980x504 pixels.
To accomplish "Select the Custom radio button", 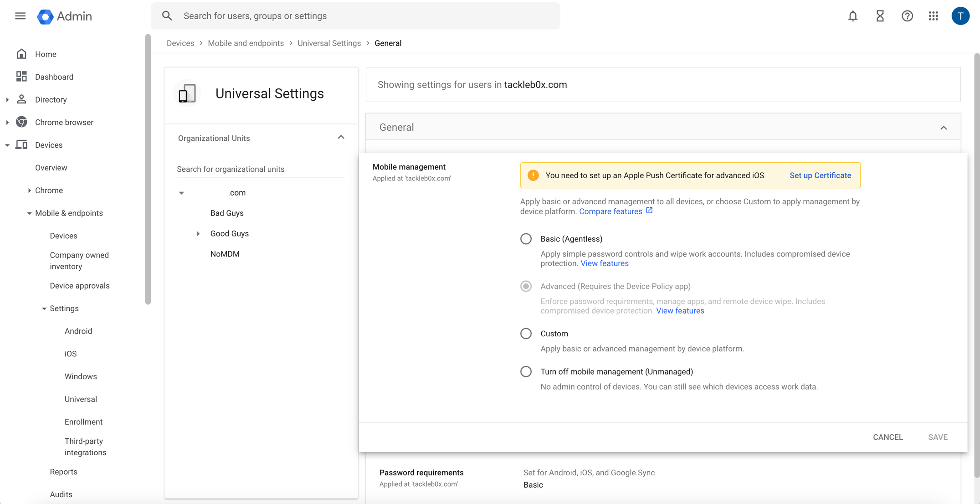I will [x=526, y=334].
